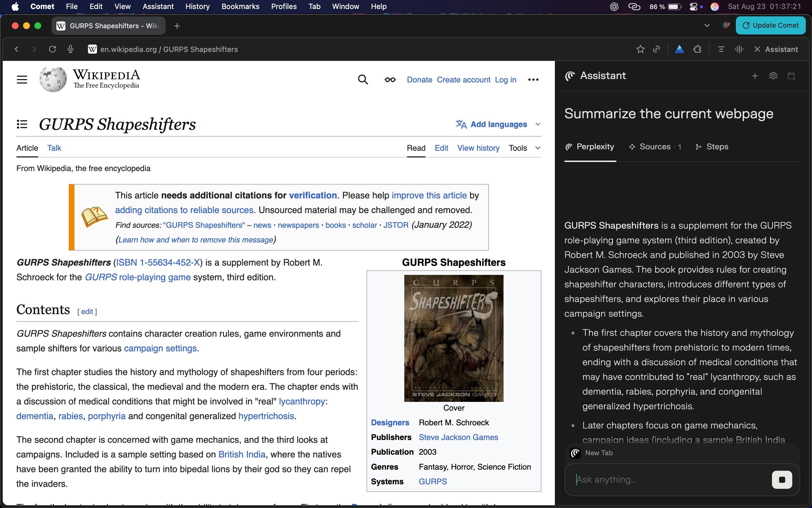This screenshot has height=508, width=812.
Task: Click the battery status in menu bar
Action: tap(665, 6)
